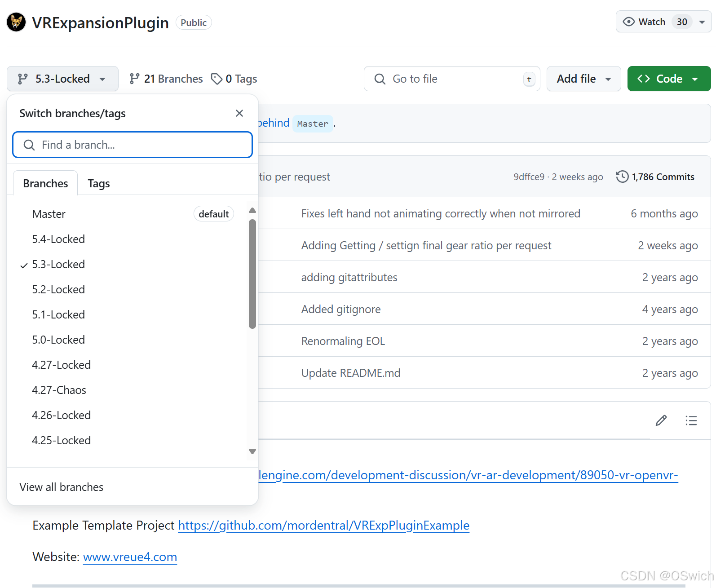Click the branch list scrollbar down arrow
716x588 pixels.
252,451
